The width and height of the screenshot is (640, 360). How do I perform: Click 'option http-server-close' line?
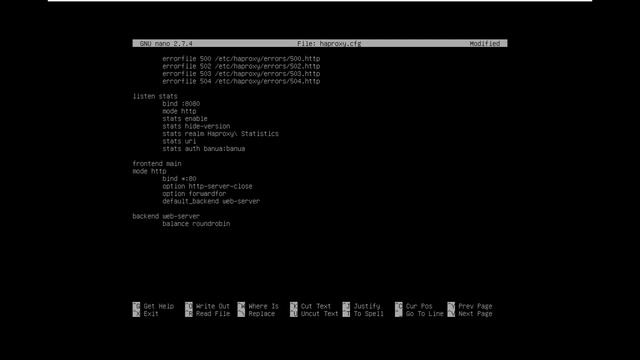(207, 186)
